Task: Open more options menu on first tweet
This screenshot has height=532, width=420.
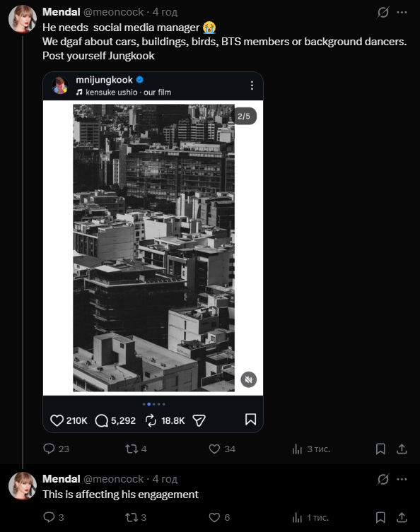Action: [x=402, y=13]
